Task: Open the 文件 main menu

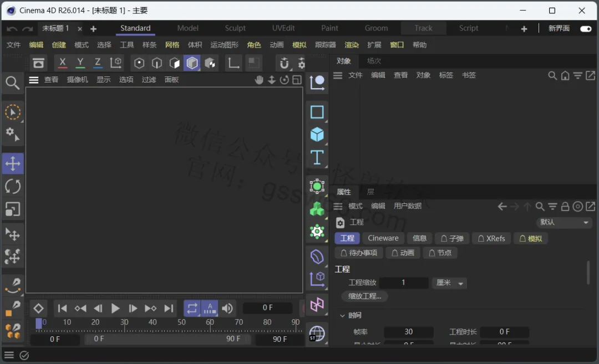Action: point(13,45)
